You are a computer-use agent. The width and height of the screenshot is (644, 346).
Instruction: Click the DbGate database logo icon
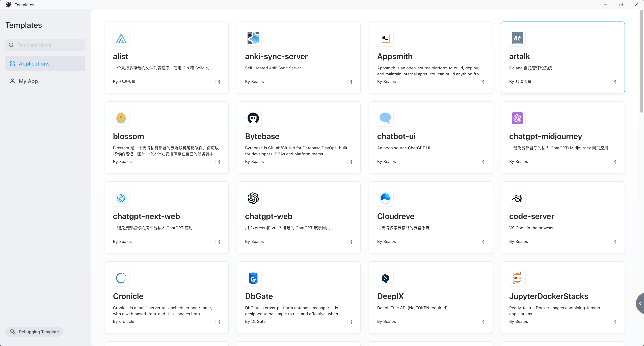click(x=253, y=278)
